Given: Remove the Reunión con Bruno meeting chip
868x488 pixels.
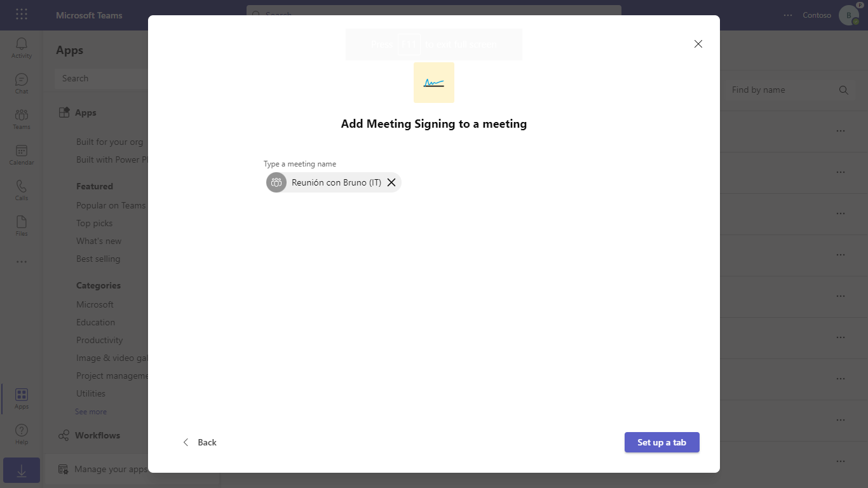Looking at the screenshot, I should [391, 182].
